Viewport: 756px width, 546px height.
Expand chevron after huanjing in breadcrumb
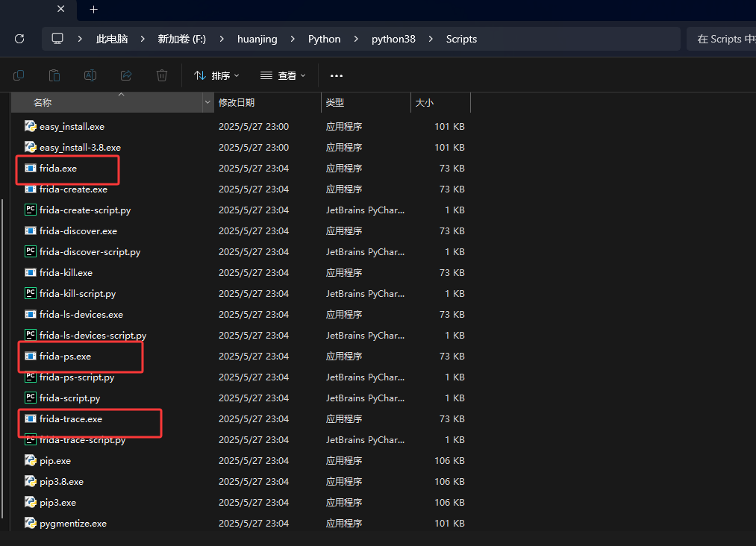293,39
